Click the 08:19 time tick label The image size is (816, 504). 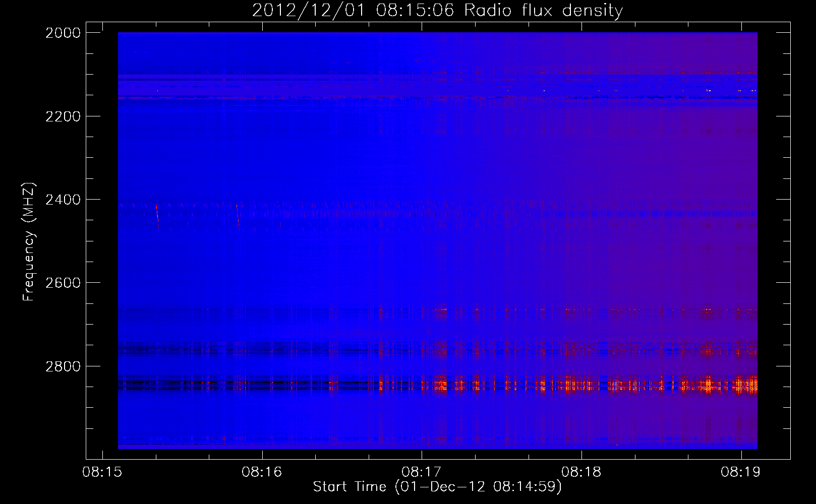tap(741, 472)
